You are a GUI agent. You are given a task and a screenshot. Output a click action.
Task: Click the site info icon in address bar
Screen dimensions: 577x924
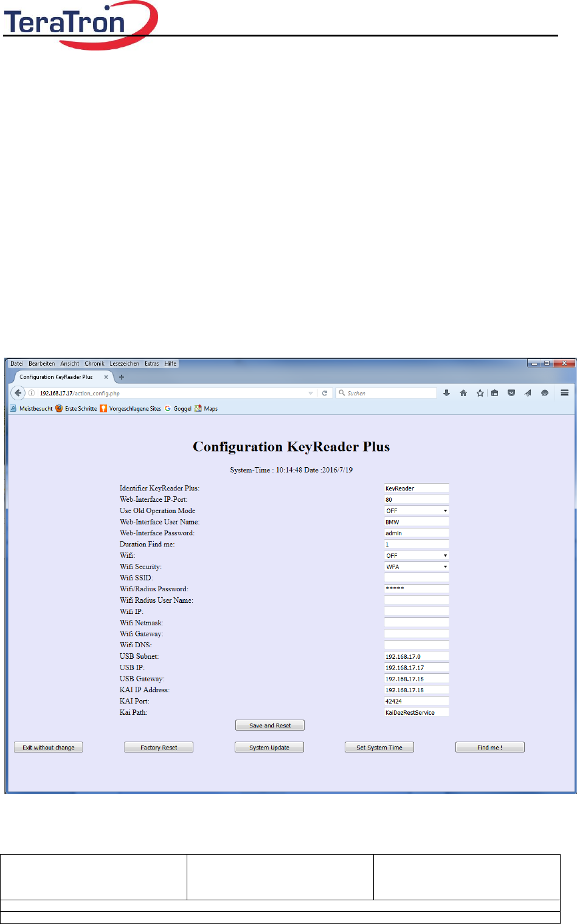(x=32, y=393)
